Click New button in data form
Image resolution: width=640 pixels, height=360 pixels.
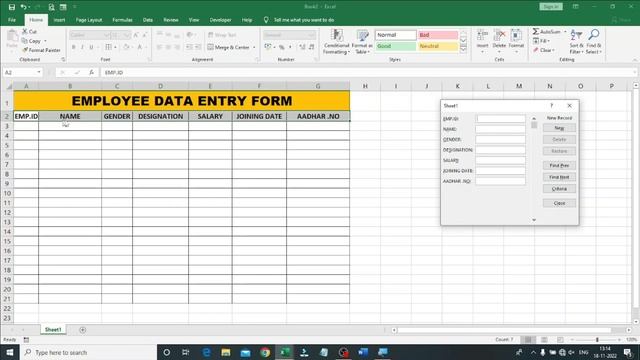559,128
